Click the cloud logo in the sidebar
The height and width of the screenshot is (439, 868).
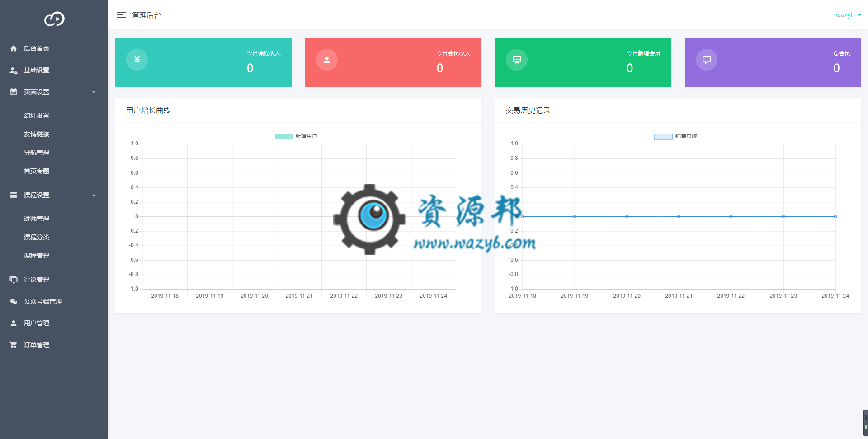[54, 19]
